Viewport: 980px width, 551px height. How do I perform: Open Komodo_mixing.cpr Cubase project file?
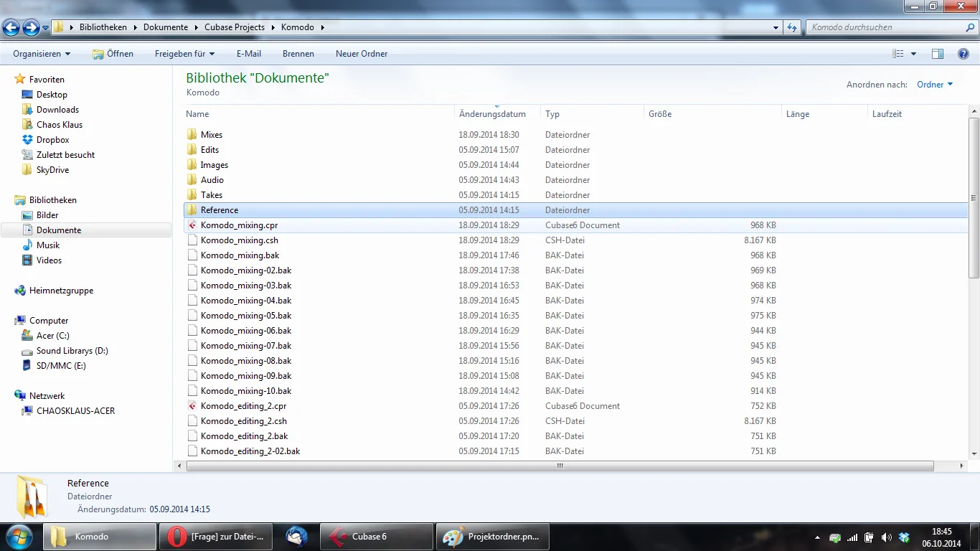point(239,225)
